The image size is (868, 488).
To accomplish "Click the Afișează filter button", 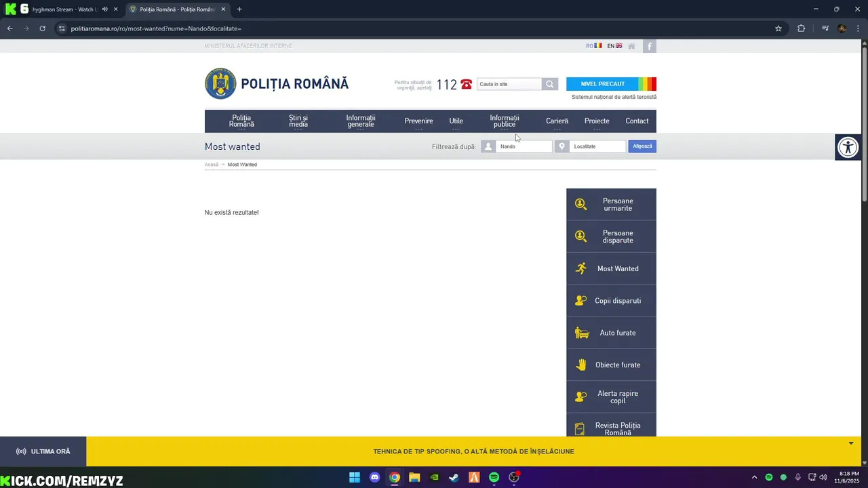I will (x=642, y=146).
